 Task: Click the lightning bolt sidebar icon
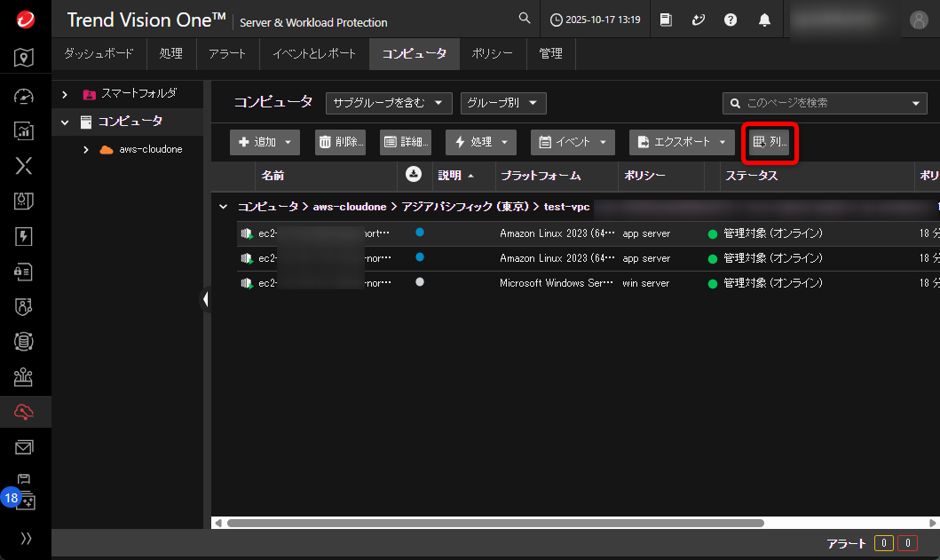click(x=25, y=236)
